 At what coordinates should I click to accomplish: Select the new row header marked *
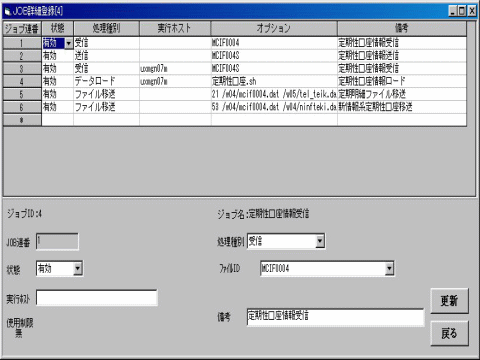click(x=22, y=120)
